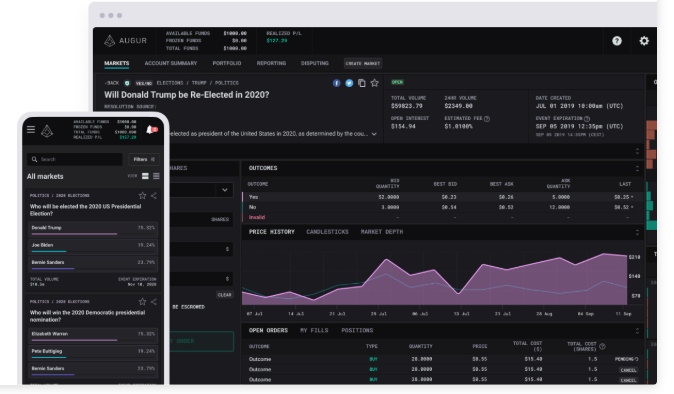
Task: Open the Portfolio tab
Action: click(x=227, y=63)
